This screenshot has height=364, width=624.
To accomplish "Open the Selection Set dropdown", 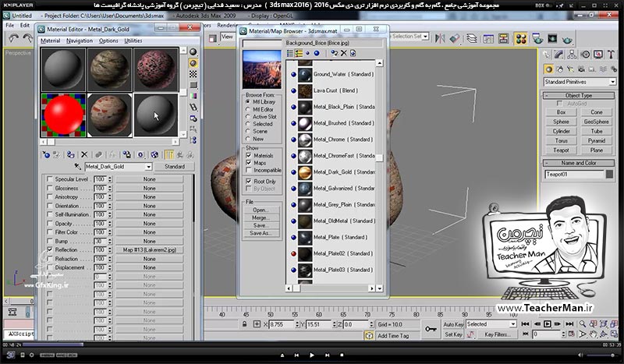I will [x=425, y=37].
